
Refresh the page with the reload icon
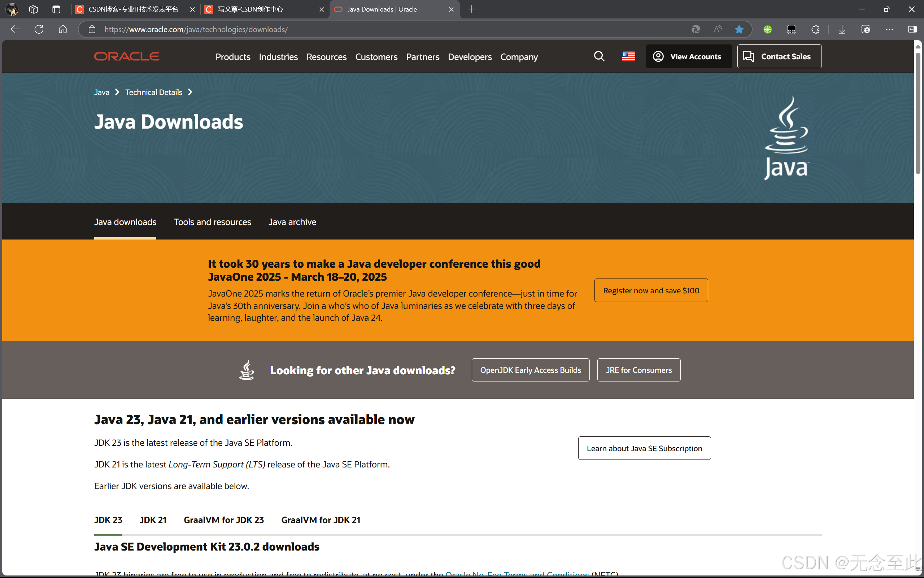(39, 29)
